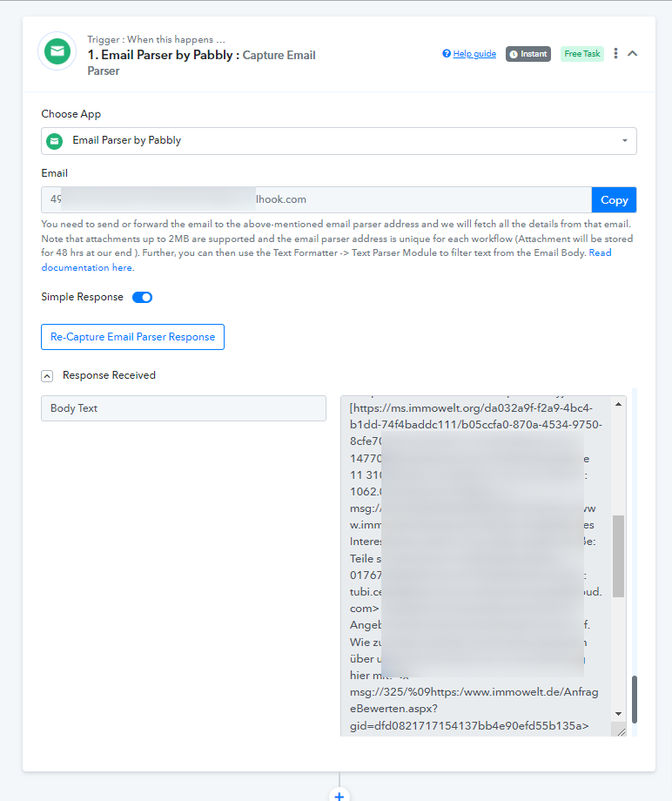Screen dimensions: 672x801
Task: Click the Help guide question mark icon
Action: [x=447, y=54]
